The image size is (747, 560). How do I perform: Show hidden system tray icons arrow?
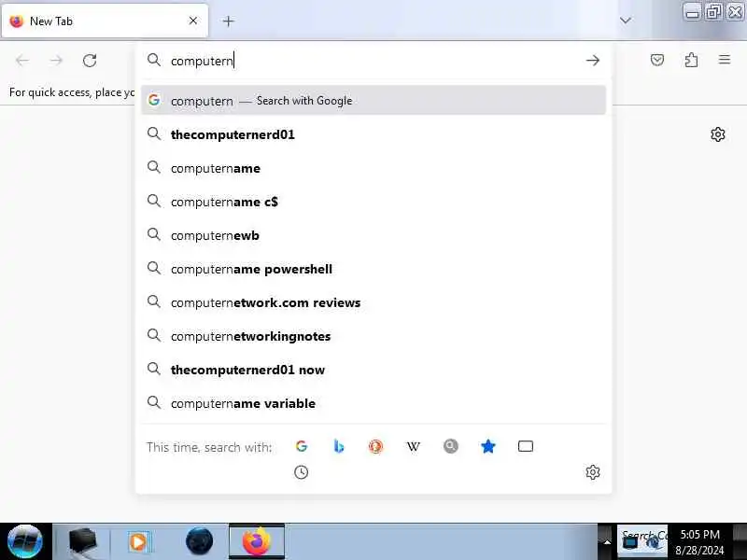tap(606, 541)
